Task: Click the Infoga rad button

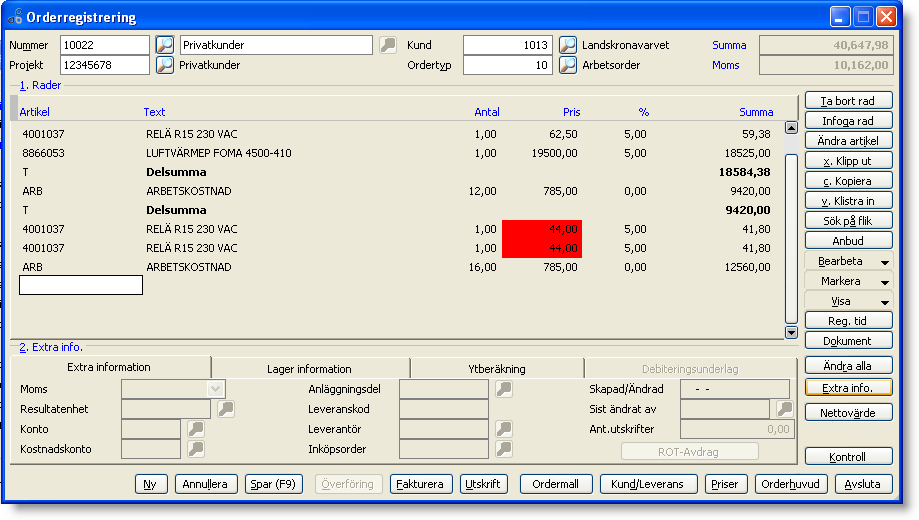Action: point(849,121)
